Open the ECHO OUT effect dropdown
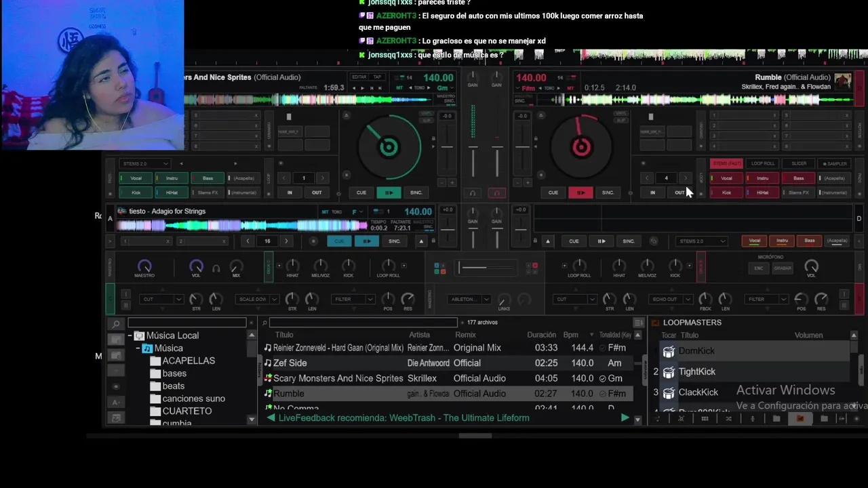868x488 pixels. tap(670, 299)
